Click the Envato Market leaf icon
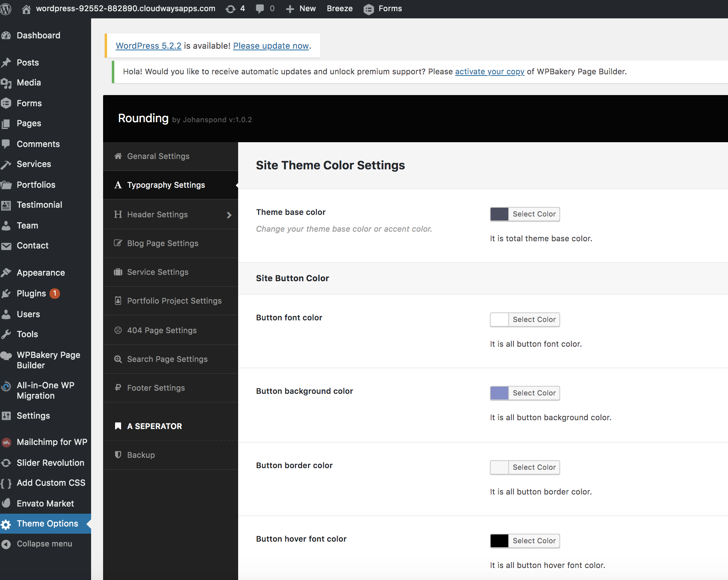 6,504
